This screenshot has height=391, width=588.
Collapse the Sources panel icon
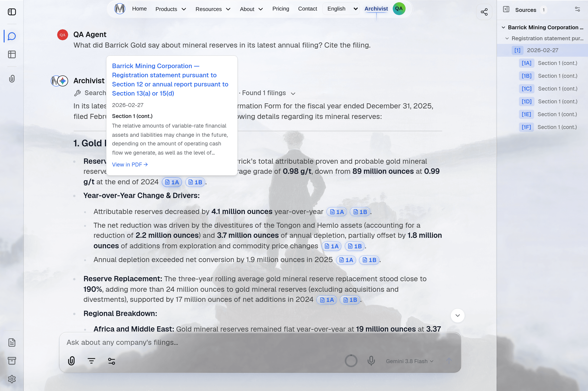point(506,9)
